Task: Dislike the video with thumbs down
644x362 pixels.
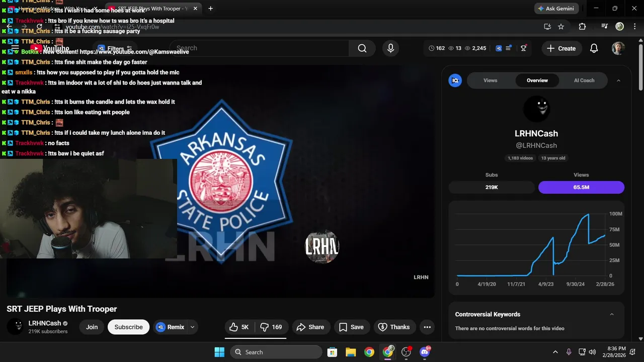Action: pos(271,327)
